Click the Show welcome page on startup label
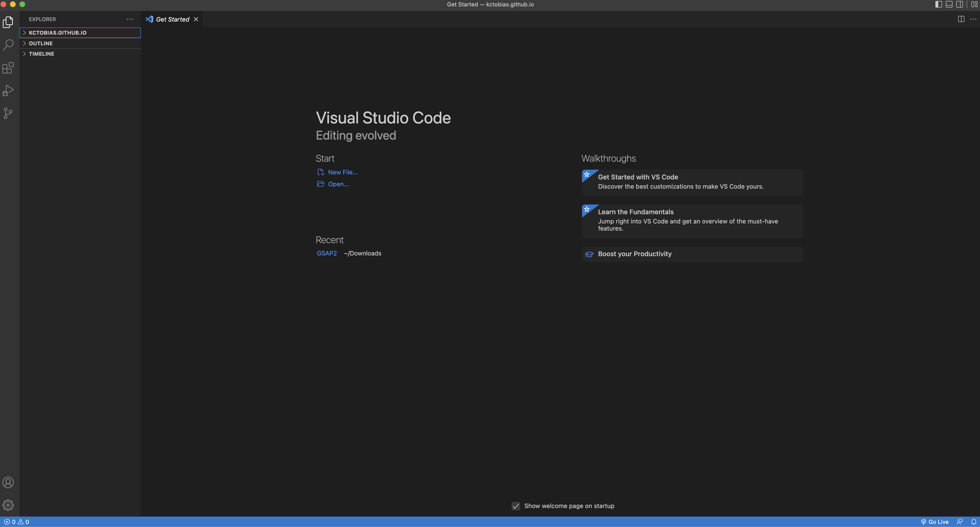Viewport: 980px width, 527px height. [x=569, y=506]
